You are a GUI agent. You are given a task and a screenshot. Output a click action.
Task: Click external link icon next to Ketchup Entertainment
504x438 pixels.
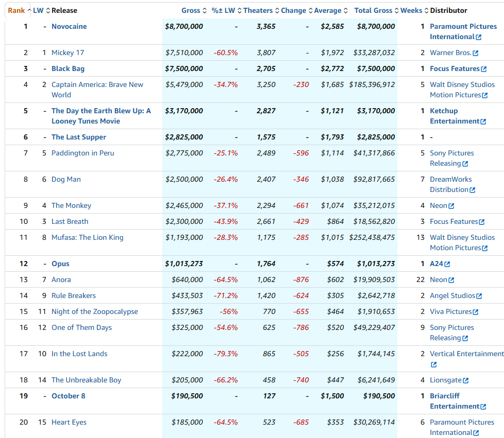(483, 121)
